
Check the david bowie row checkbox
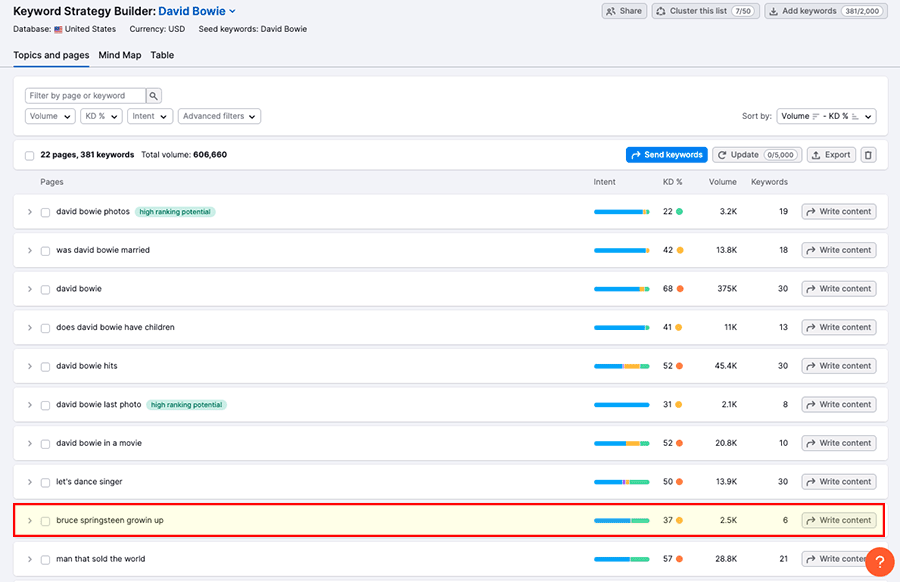(x=45, y=289)
